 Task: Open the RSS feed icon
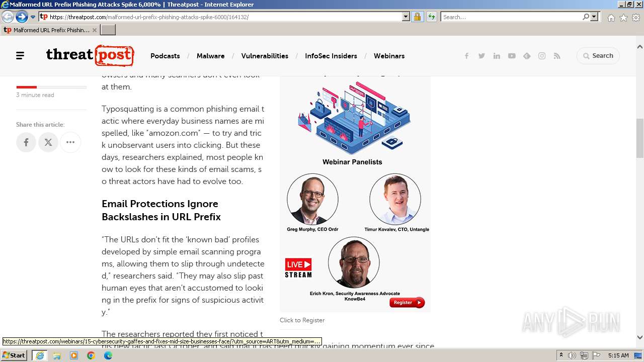557,56
